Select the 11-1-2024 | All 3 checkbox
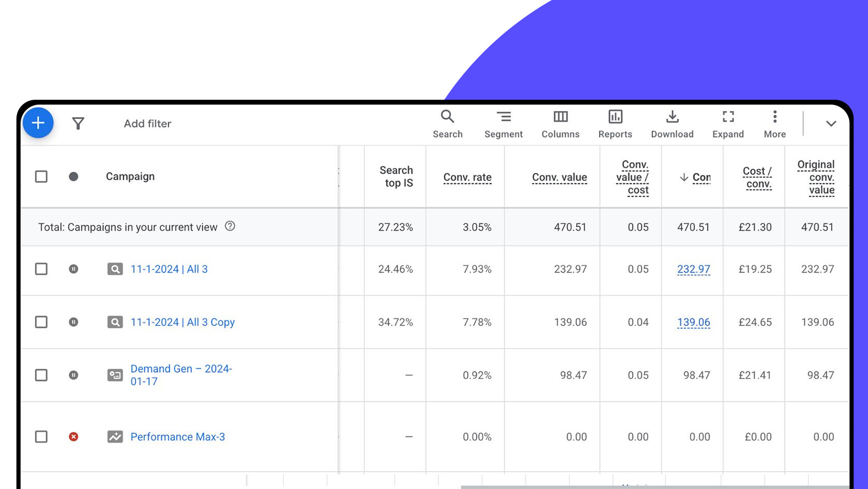Screen dimensions: 868x489 pos(41,269)
